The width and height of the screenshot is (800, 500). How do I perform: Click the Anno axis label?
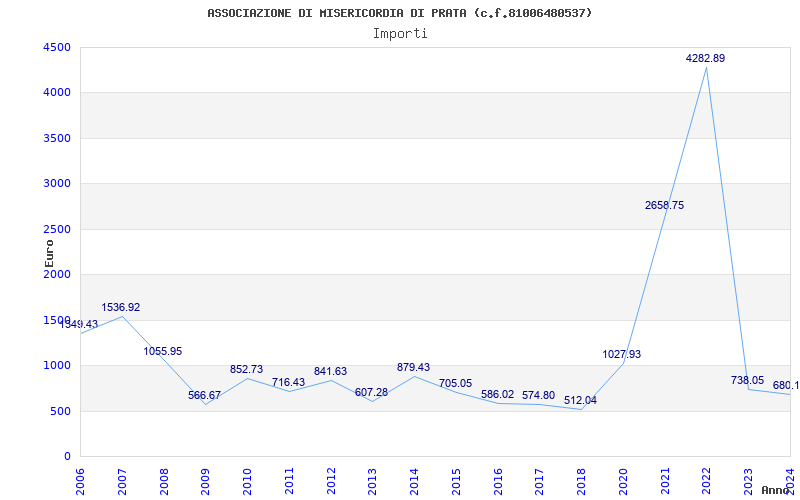[x=776, y=490]
